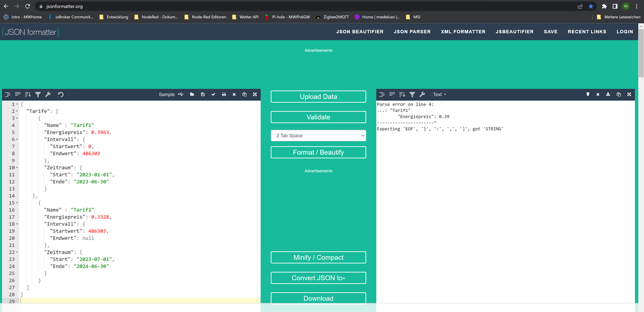Click the Download button

pos(318,299)
